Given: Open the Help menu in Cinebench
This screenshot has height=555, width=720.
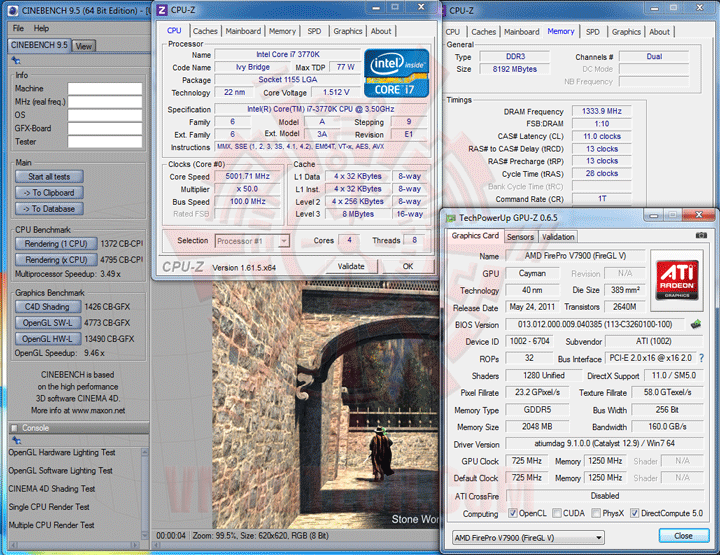Looking at the screenshot, I should tap(41, 28).
